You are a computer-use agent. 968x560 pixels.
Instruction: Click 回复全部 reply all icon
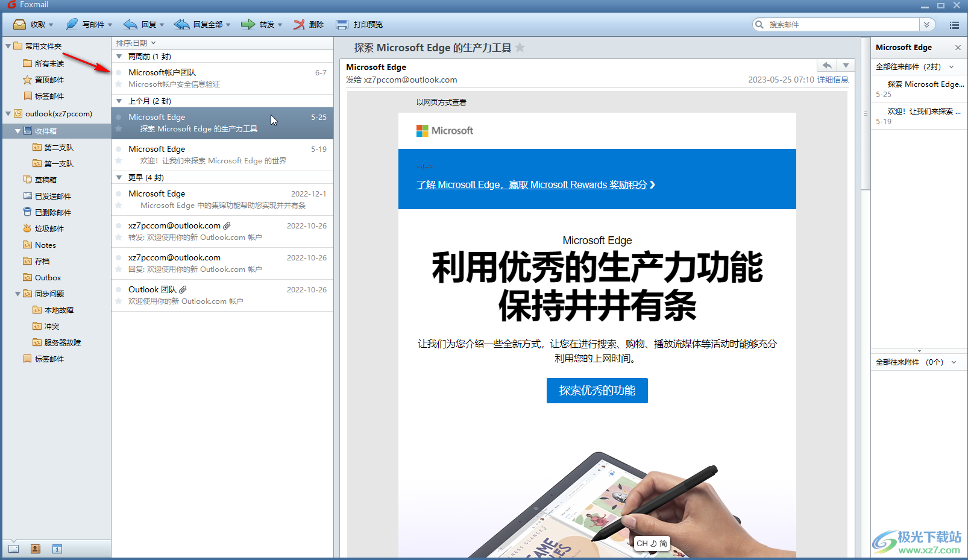(181, 25)
